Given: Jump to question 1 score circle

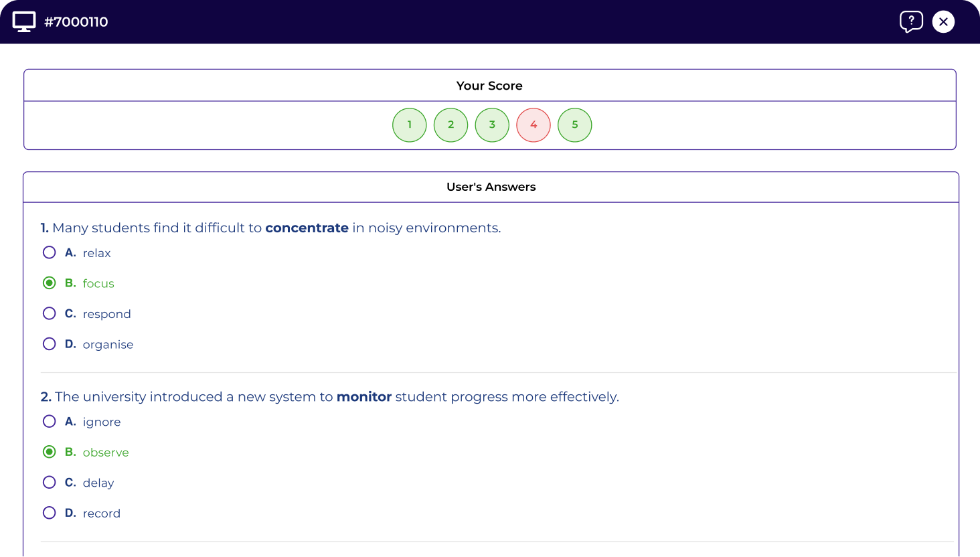Looking at the screenshot, I should (x=410, y=125).
